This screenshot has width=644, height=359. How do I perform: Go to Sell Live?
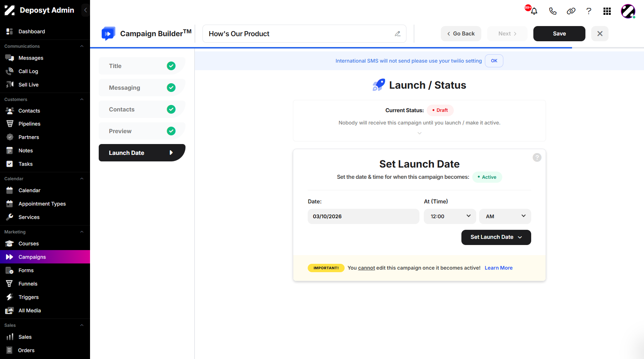[x=45, y=85]
